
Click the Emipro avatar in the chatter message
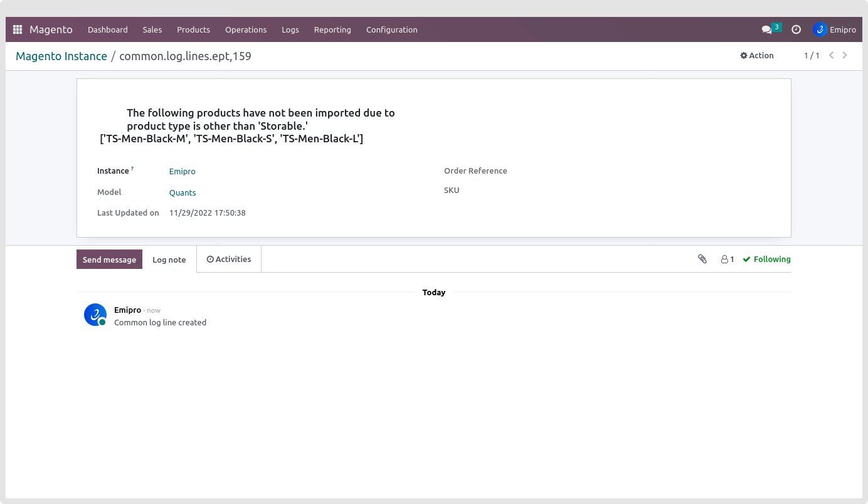(x=95, y=315)
